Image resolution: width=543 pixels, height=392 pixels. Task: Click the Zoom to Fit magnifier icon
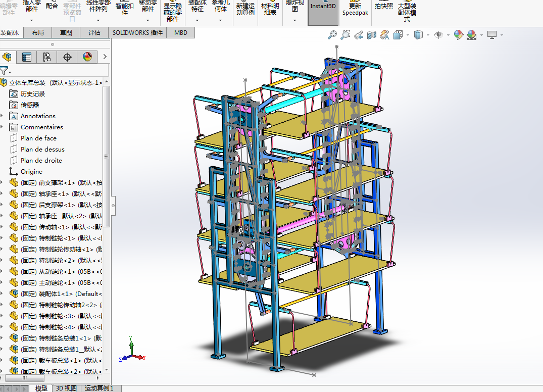[x=332, y=35]
